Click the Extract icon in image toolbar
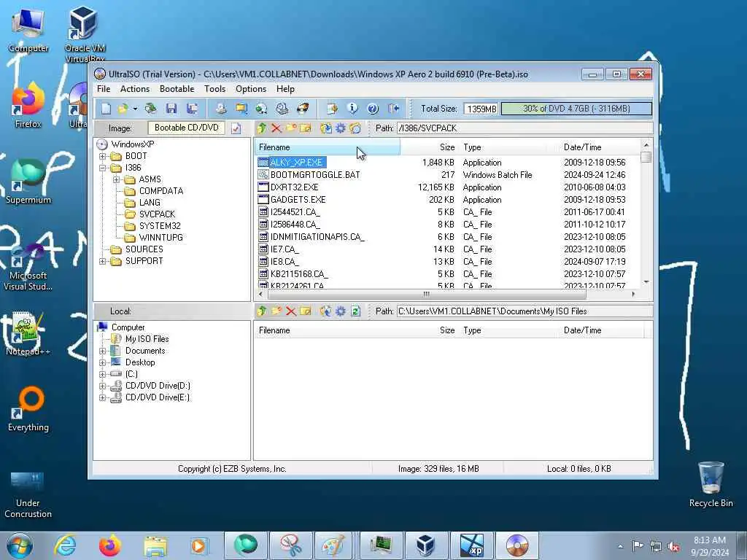This screenshot has height=560, width=747. (x=326, y=128)
